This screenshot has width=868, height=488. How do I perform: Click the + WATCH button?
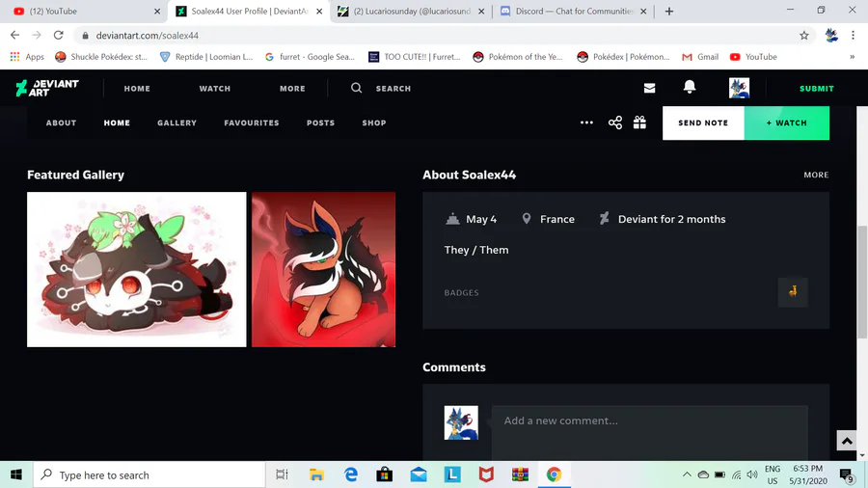(787, 122)
